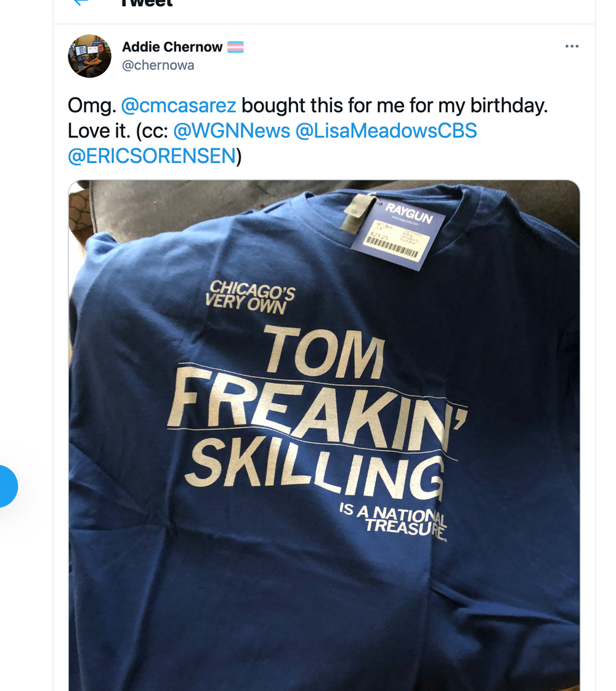Open the @LisaMeadowsCBS mention

click(x=386, y=131)
